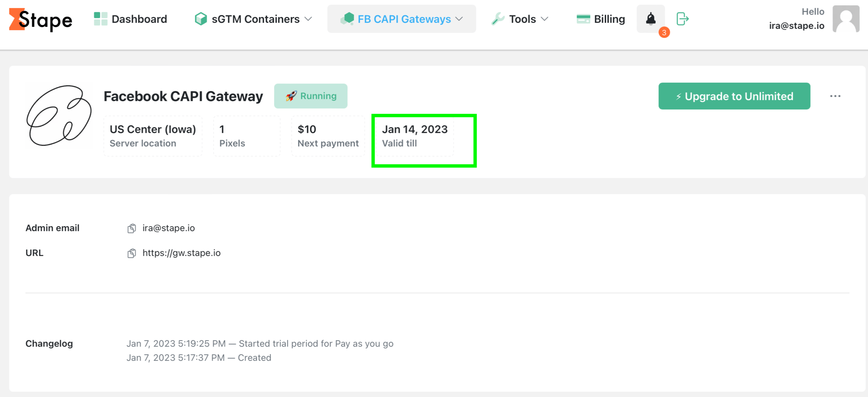Viewport: 868px width, 397px height.
Task: Click the Upgrade to Unlimited button
Action: pyautogui.click(x=734, y=96)
